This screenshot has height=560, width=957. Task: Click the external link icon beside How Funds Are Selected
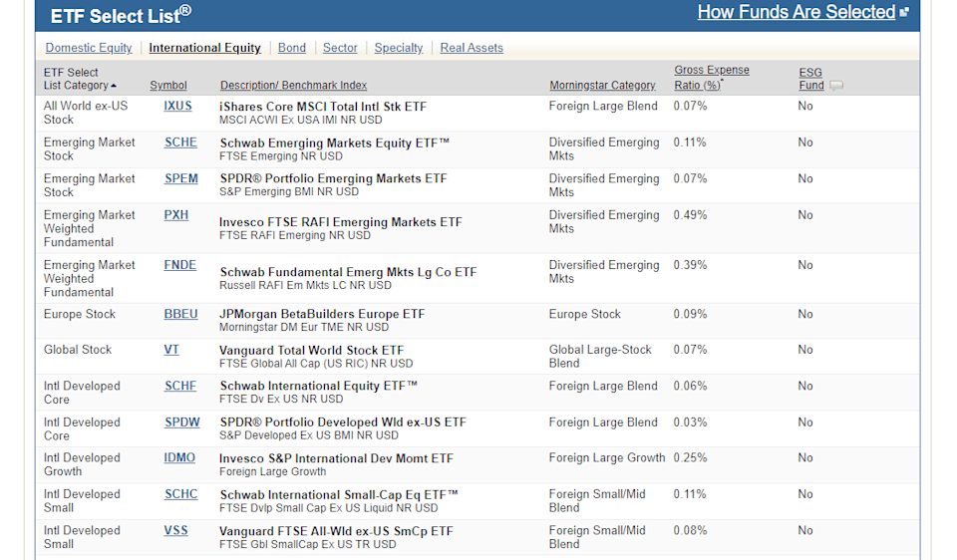904,13
